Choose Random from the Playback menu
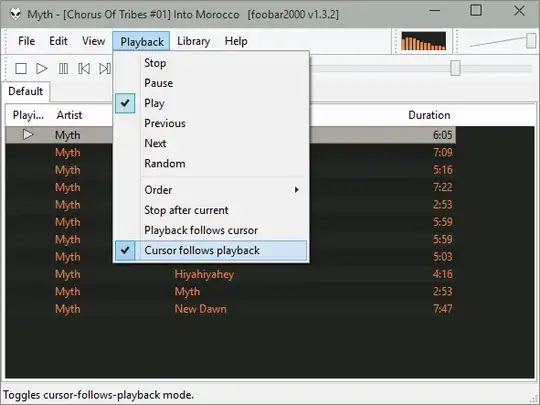 pos(211,164)
